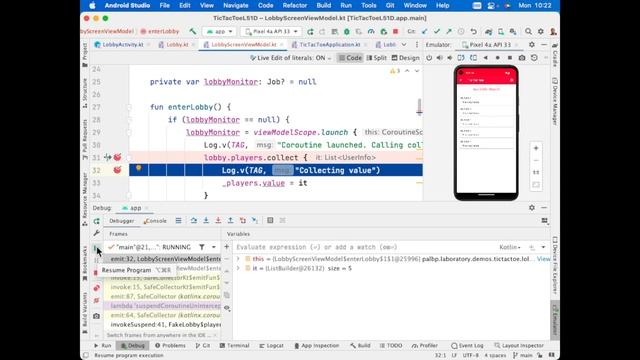Switch editor to Split view
Image resolution: width=640 pixels, height=360 pixels.
click(x=376, y=58)
